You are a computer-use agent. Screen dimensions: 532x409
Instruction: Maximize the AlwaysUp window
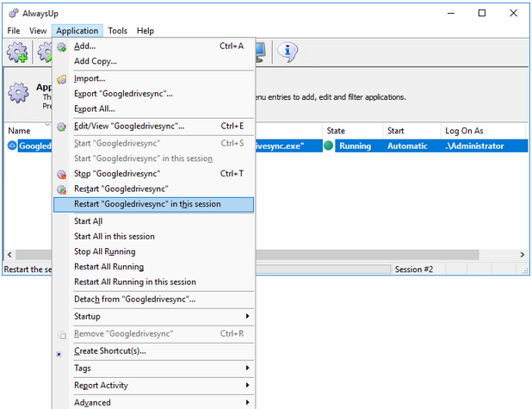tap(482, 13)
